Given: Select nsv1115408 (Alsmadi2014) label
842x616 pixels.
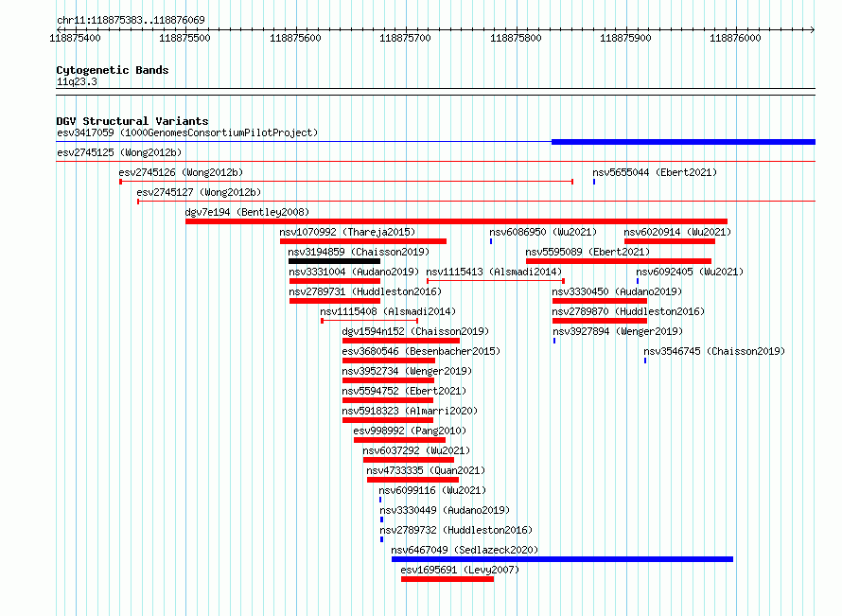Looking at the screenshot, I should pos(388,311).
